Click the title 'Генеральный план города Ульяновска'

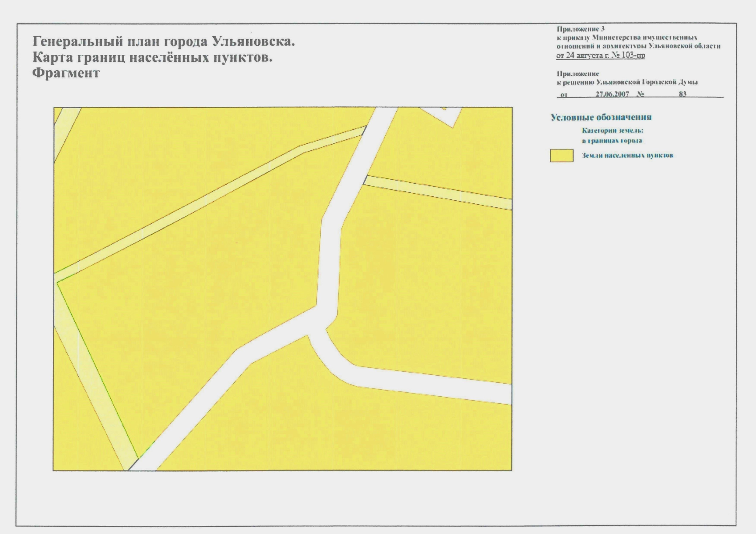pos(163,42)
